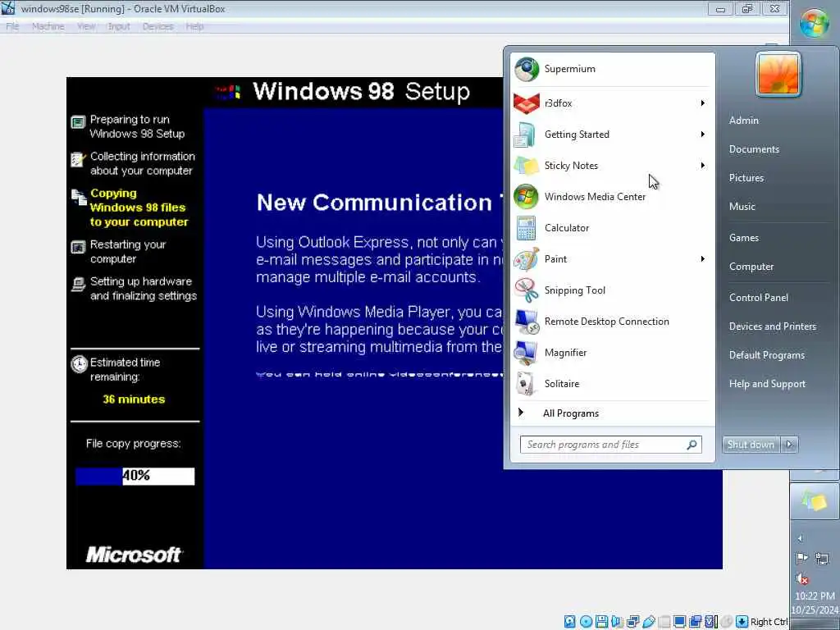Screen dimensions: 840x630
Task: Click the search magnifier icon
Action: pos(692,445)
